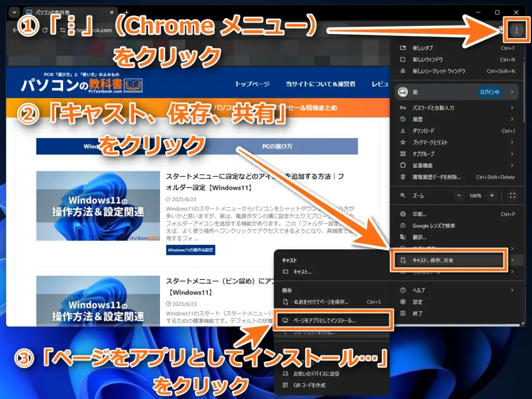Screen dimensions: 532x399
Task: Expand the ヘルプ submenu
Action: [x=457, y=290]
